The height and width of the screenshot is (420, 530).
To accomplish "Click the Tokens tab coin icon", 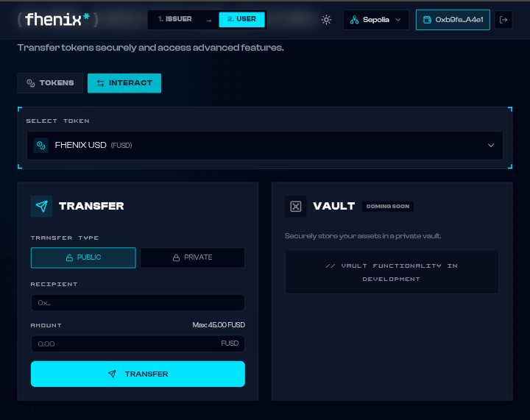I will 31,83.
